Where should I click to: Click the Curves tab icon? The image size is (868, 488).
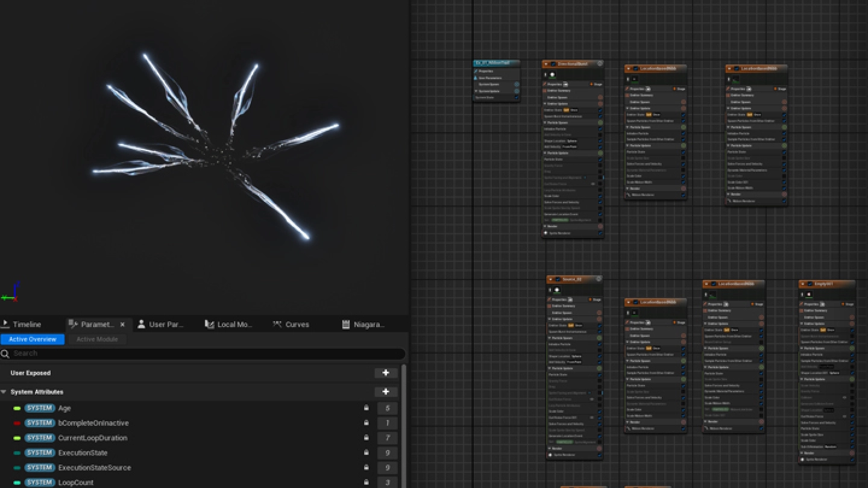277,324
